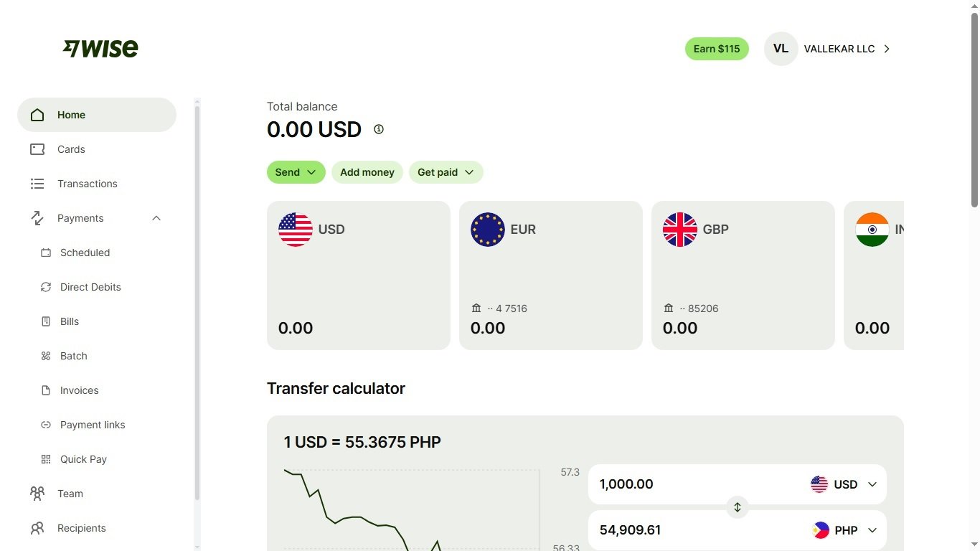Expand the Get paid dropdown
The image size is (980, 551).
(446, 172)
